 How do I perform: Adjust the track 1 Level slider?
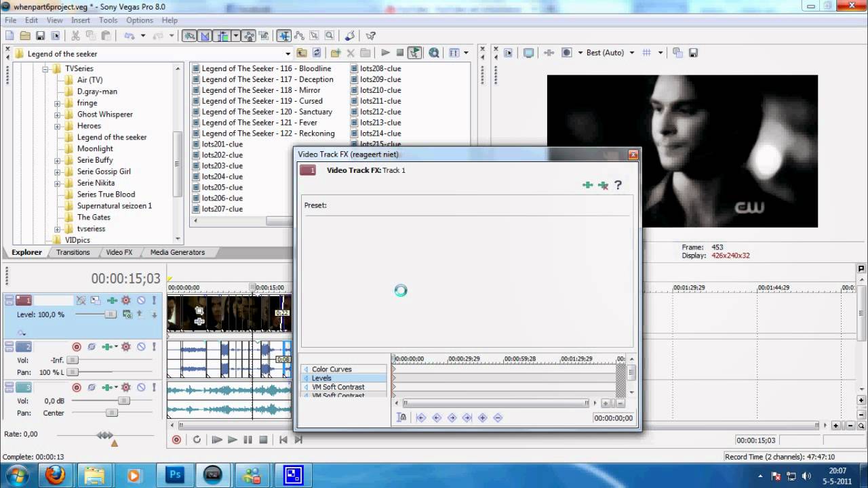(110, 314)
